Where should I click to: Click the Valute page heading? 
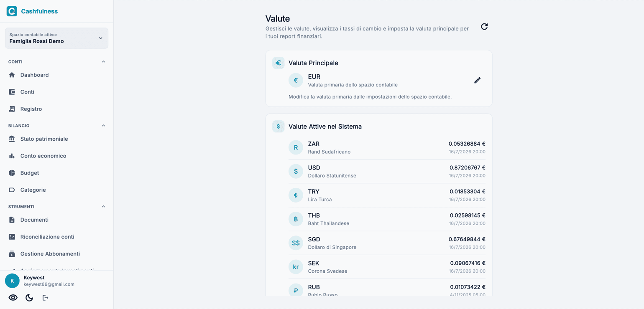(278, 18)
